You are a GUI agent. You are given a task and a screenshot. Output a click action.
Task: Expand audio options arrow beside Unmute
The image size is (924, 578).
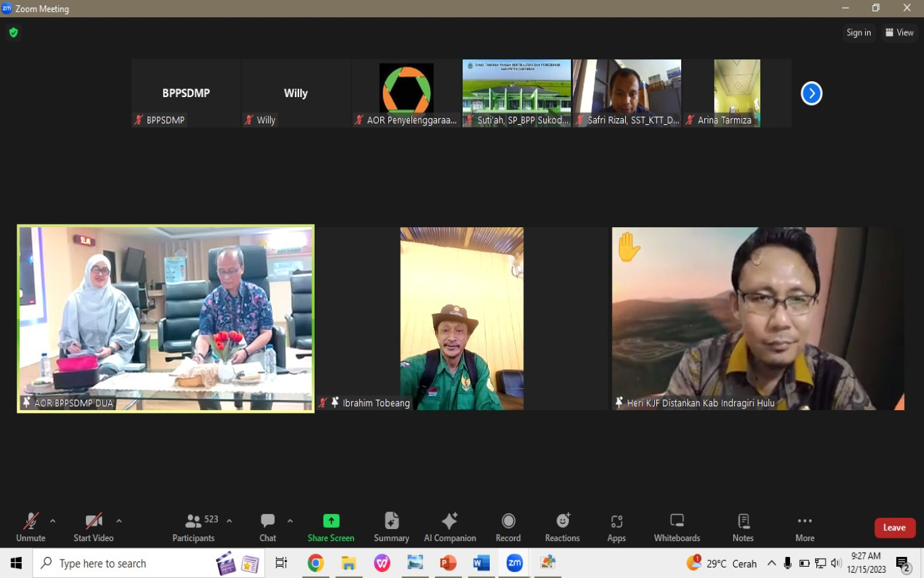coord(53,521)
